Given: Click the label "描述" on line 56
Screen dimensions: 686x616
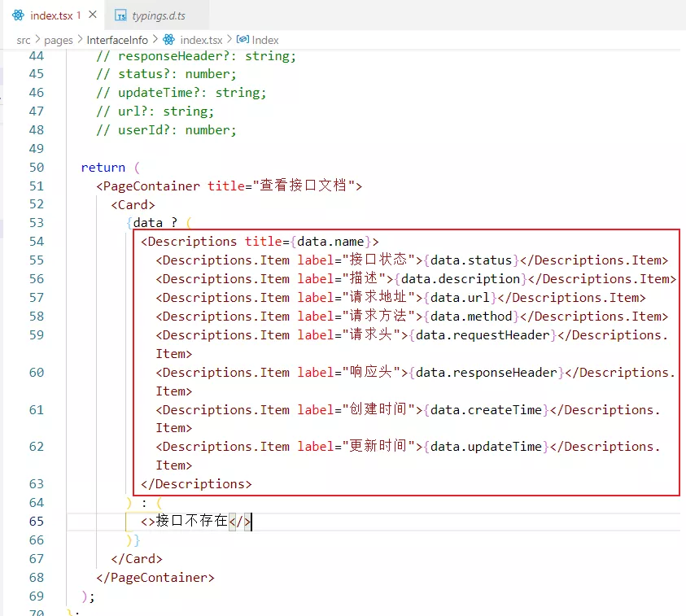Looking at the screenshot, I should coord(363,278).
